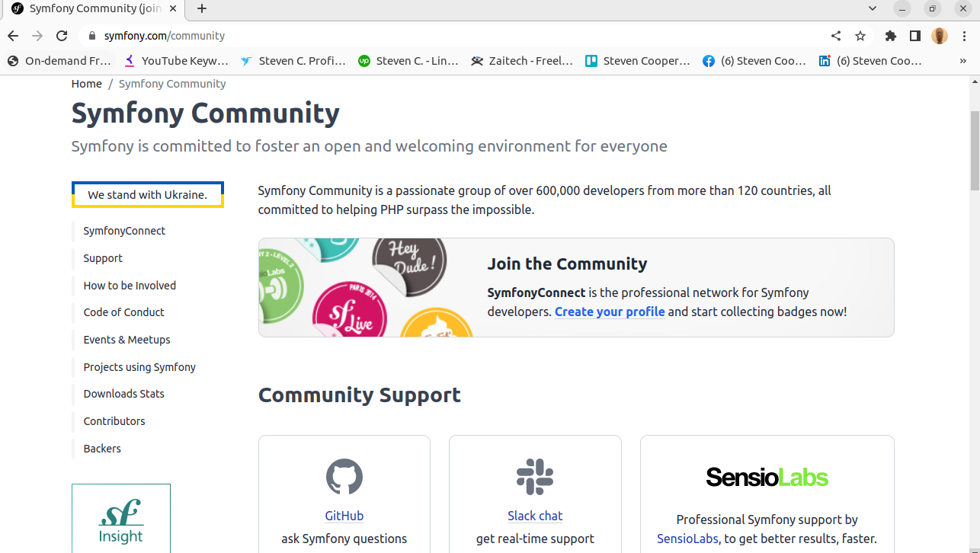Open Code of Conduct sidebar item
This screenshot has width=980, height=553.
(123, 312)
